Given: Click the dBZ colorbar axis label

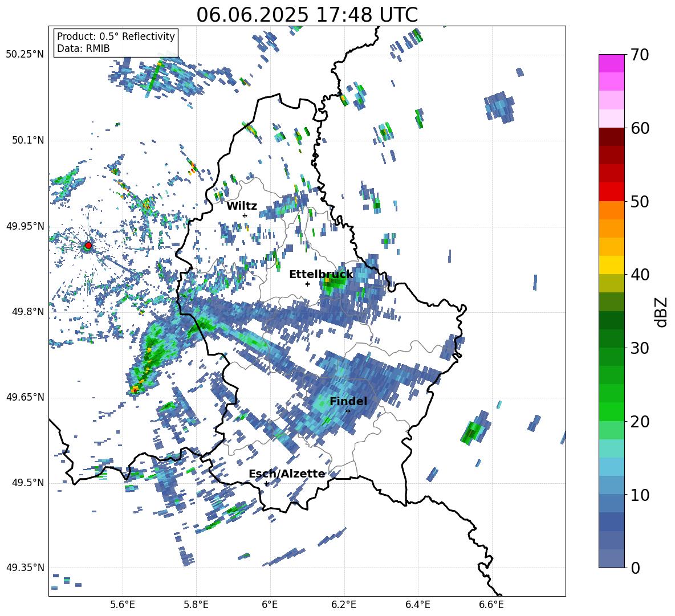Looking at the screenshot, I should pos(662,312).
